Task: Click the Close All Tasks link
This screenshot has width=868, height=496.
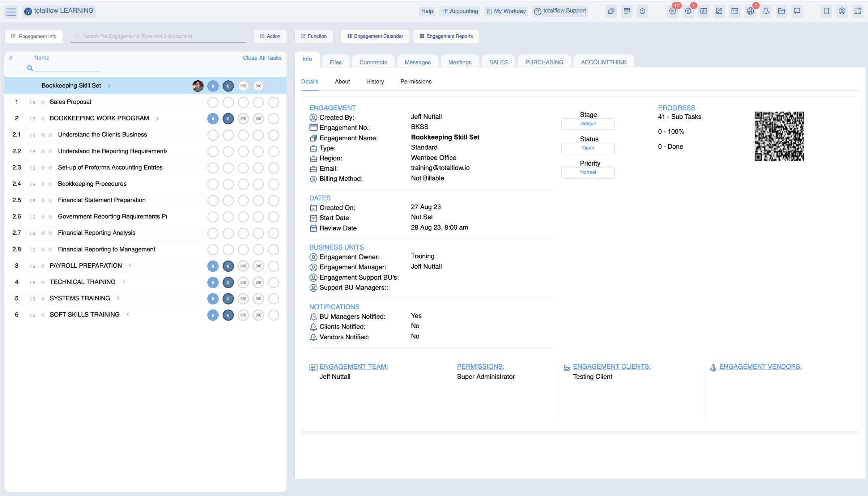Action: pyautogui.click(x=262, y=58)
